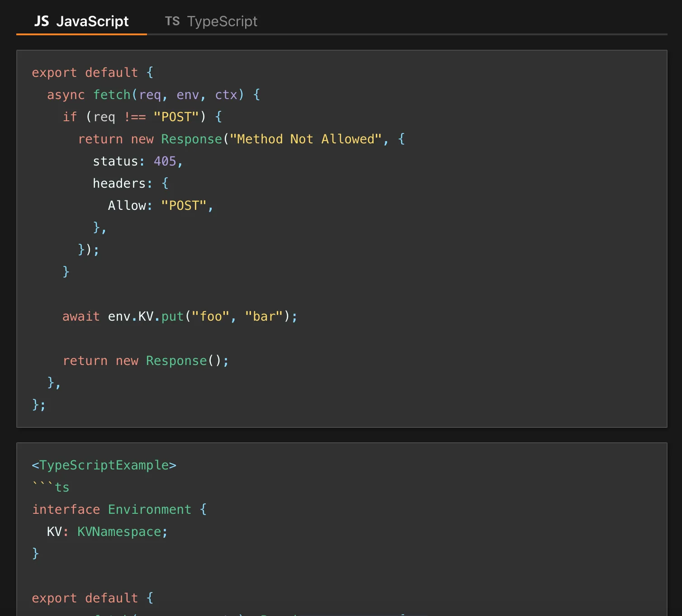Click 'export default {' in the TypeScript block
The image size is (682, 616).
point(93,598)
